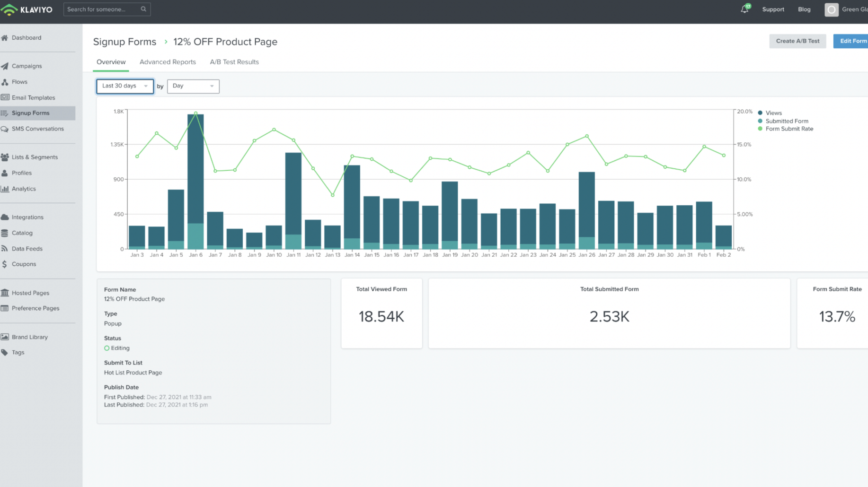Open the Last 30 days dropdown
Image resolution: width=868 pixels, height=487 pixels.
125,86
